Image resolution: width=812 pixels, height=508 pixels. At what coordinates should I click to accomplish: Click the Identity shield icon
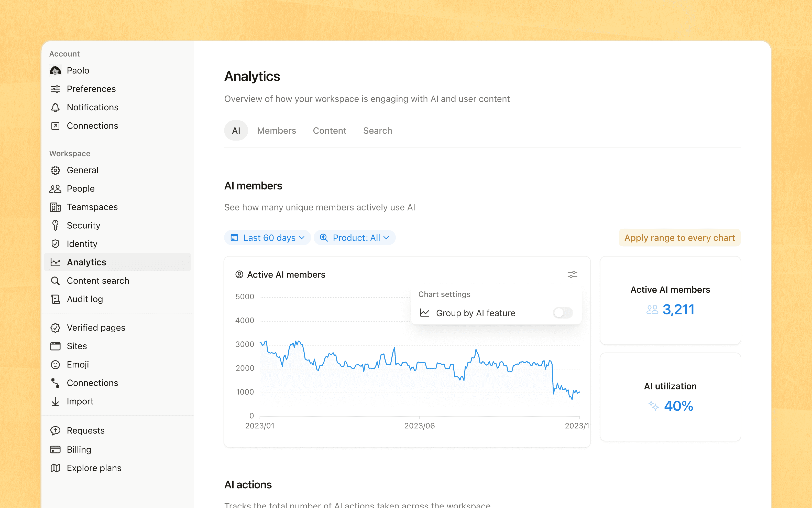tap(55, 244)
